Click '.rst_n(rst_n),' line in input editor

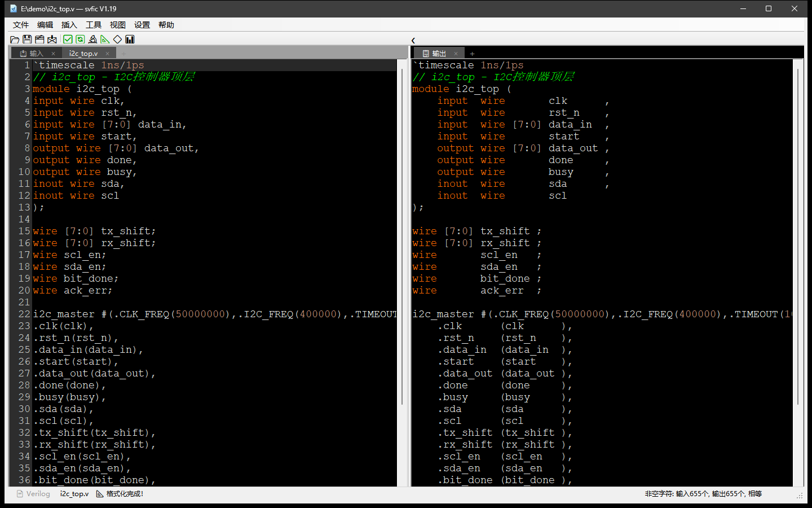point(76,338)
